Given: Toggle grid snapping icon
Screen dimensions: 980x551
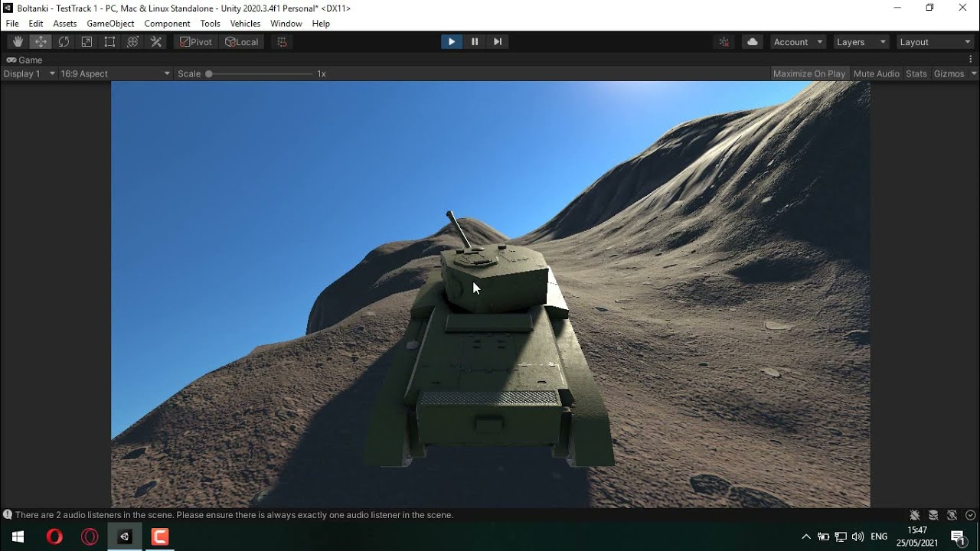Looking at the screenshot, I should click(x=283, y=42).
